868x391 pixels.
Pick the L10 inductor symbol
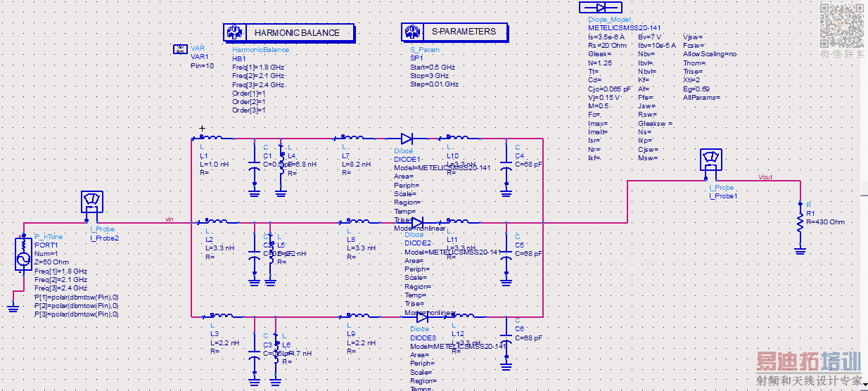(457, 138)
